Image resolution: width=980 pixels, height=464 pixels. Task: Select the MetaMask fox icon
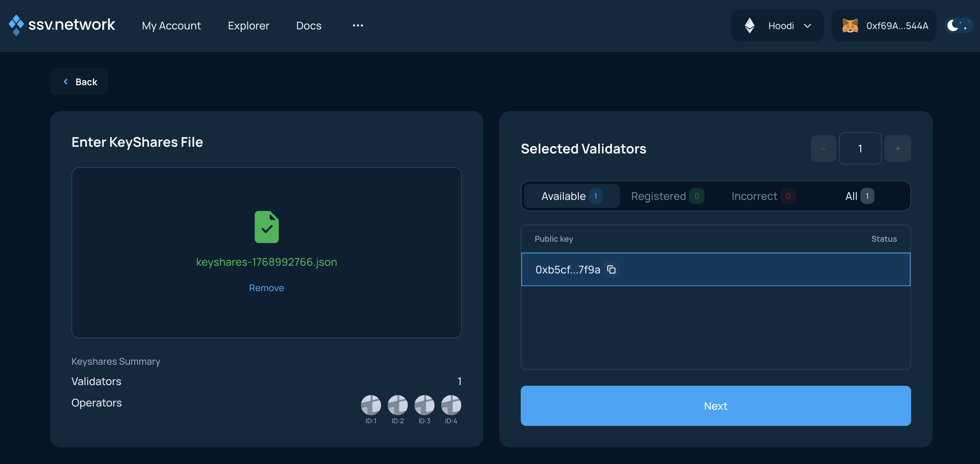851,25
